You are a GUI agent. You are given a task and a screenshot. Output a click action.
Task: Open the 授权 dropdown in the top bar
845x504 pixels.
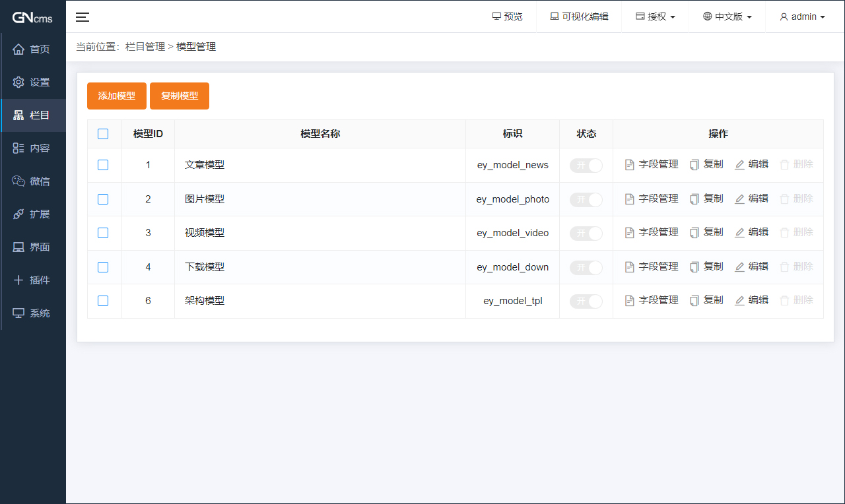coord(654,16)
